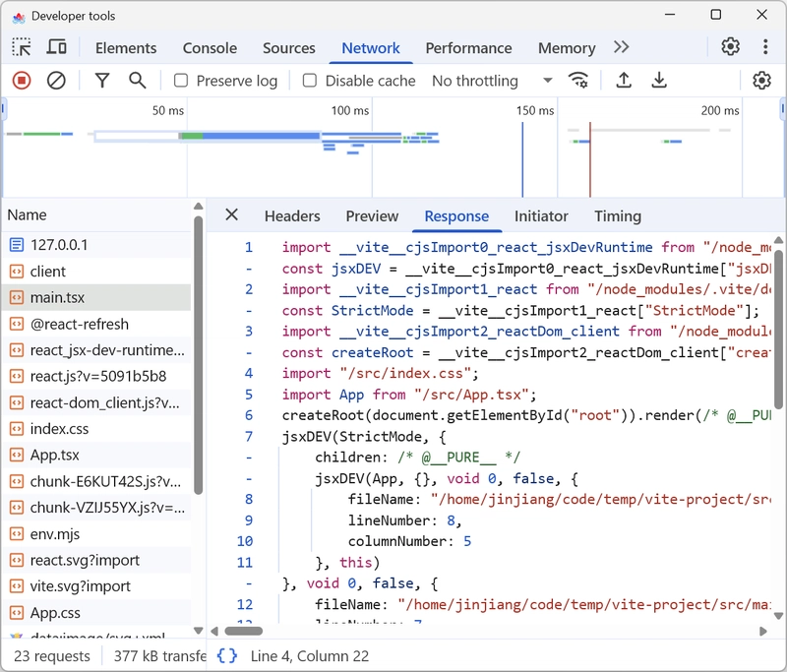Click the 23 requests status text
The image size is (787, 672).
pos(52,656)
